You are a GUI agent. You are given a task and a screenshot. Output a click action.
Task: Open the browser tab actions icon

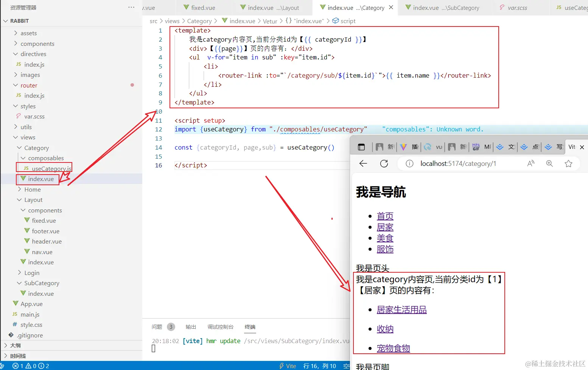tap(361, 147)
